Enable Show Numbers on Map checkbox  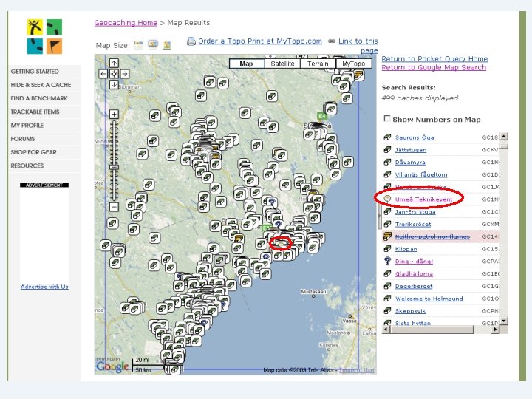click(x=386, y=118)
